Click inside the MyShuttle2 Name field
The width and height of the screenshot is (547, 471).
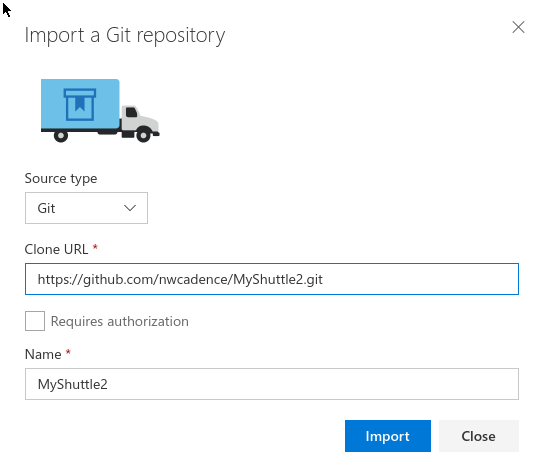(x=272, y=384)
